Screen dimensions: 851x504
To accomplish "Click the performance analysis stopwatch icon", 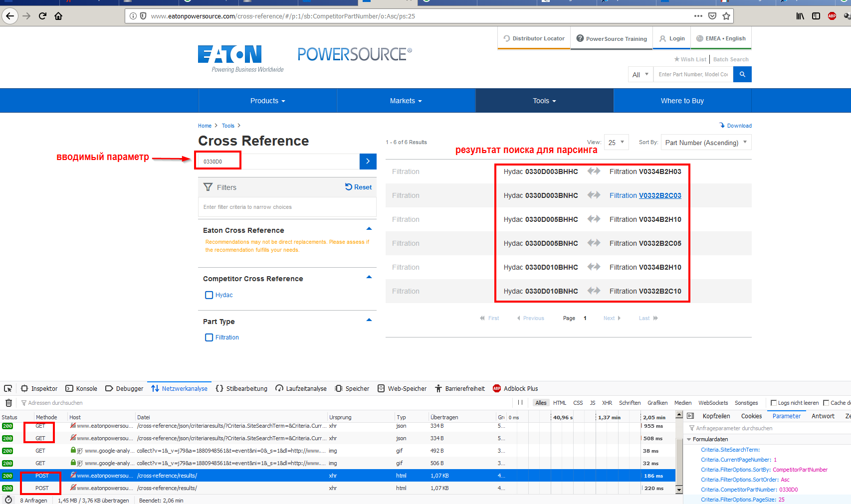I will [x=8, y=500].
